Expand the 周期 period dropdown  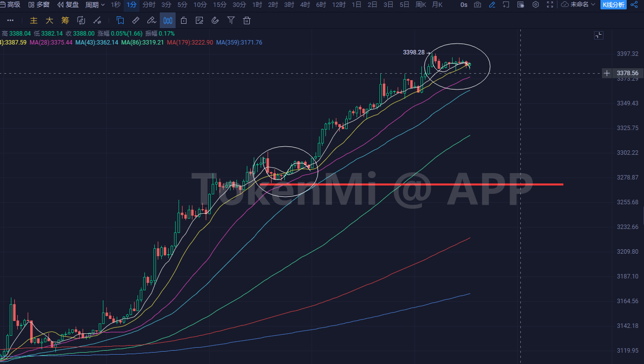(95, 5)
